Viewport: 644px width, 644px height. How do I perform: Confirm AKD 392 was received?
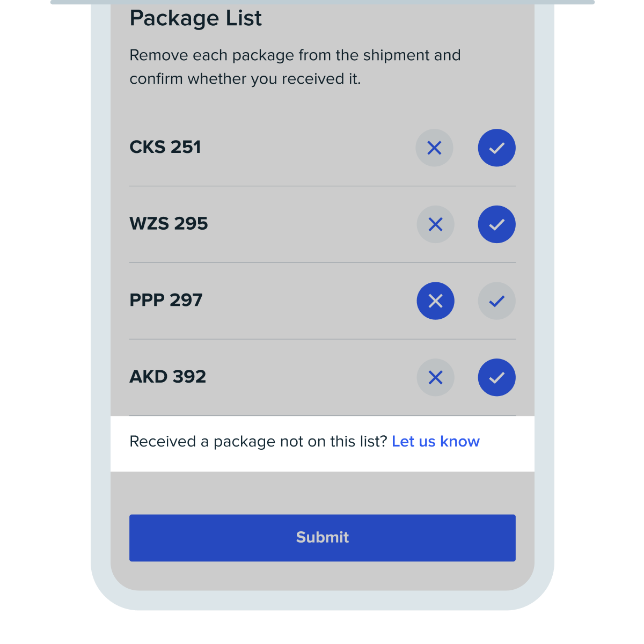pyautogui.click(x=497, y=377)
